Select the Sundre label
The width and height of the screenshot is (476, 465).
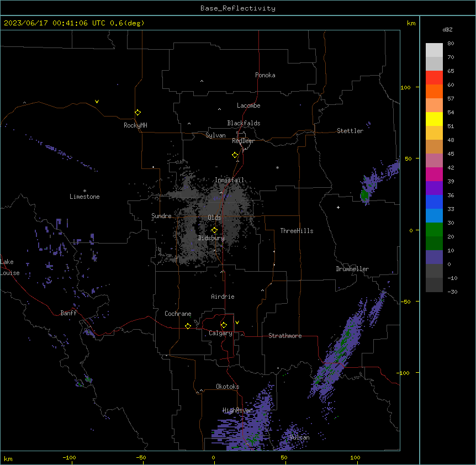pos(161,216)
